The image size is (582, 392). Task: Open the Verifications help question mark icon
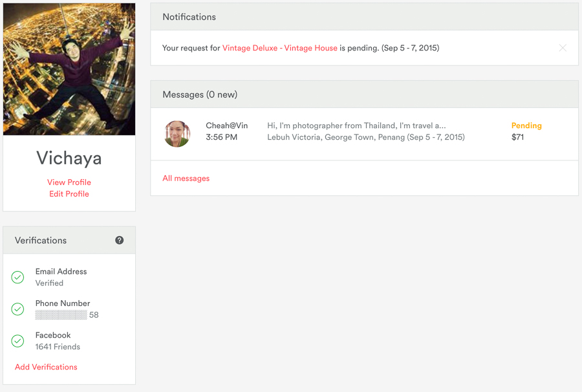pos(119,240)
